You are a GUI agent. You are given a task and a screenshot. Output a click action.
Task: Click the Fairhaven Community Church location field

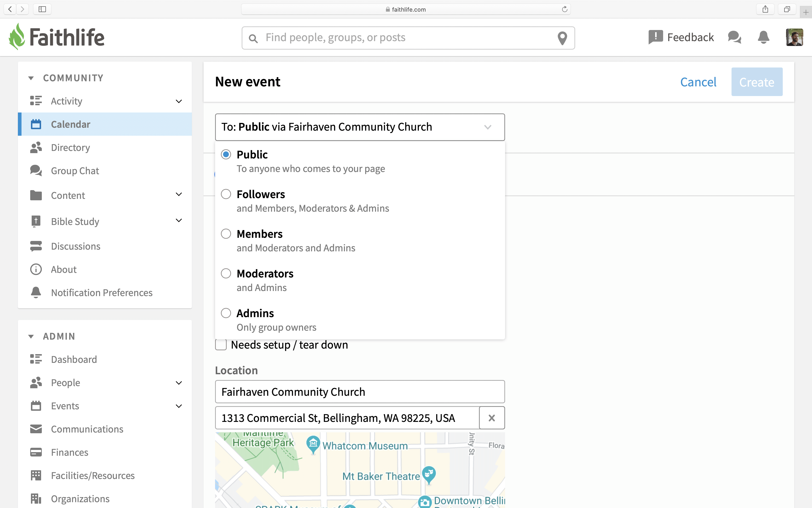pyautogui.click(x=360, y=392)
